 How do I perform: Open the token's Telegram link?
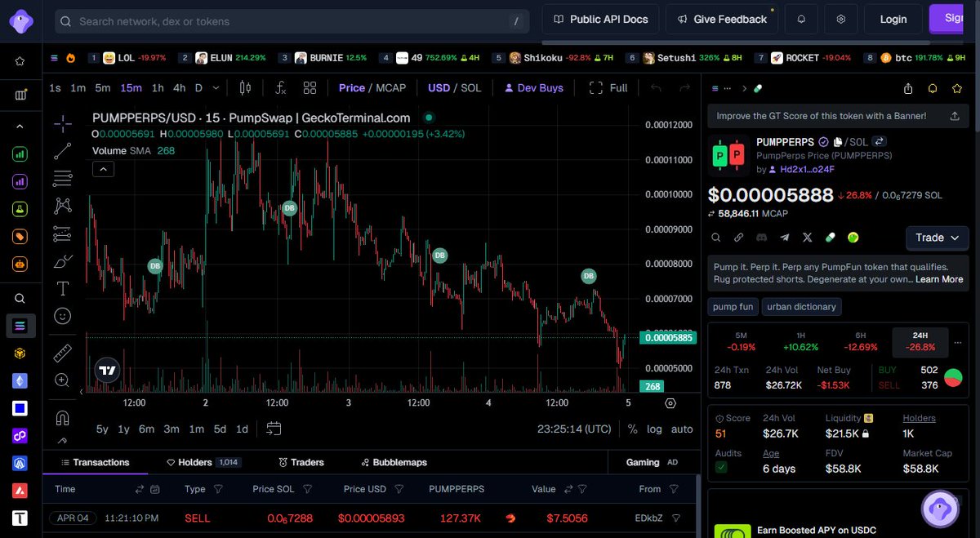click(x=784, y=238)
